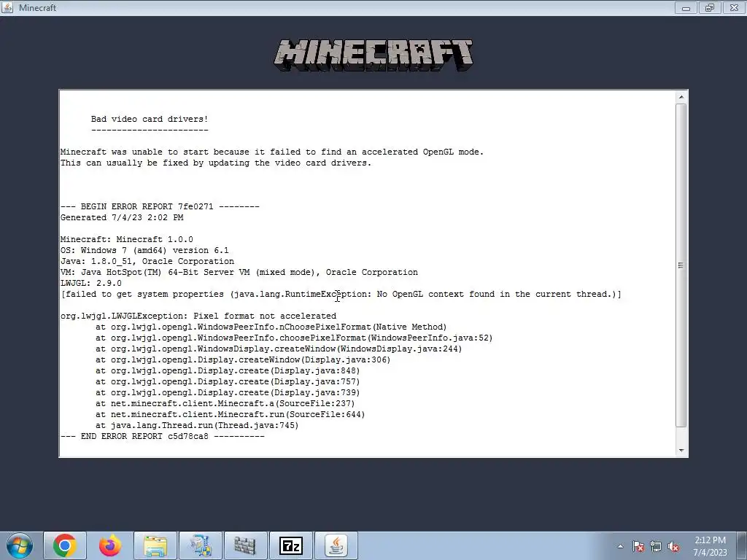
Task: Restore down the Minecraft window
Action: tap(710, 8)
